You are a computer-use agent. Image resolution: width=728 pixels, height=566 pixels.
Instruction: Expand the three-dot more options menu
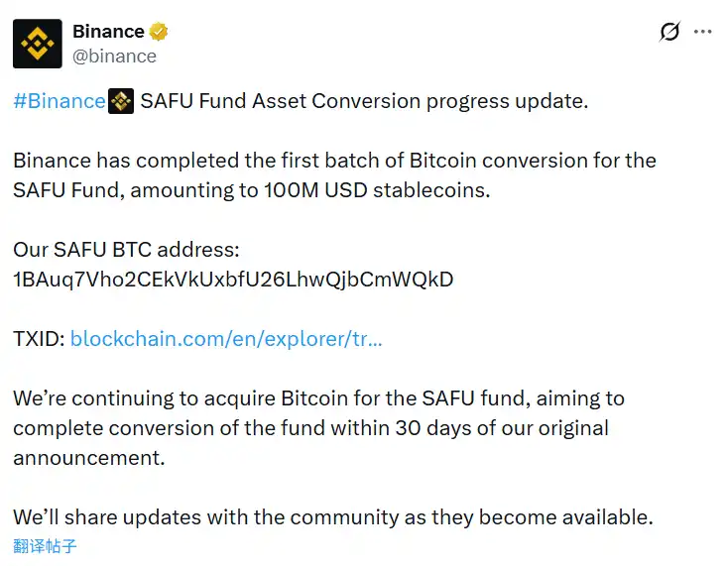click(703, 32)
